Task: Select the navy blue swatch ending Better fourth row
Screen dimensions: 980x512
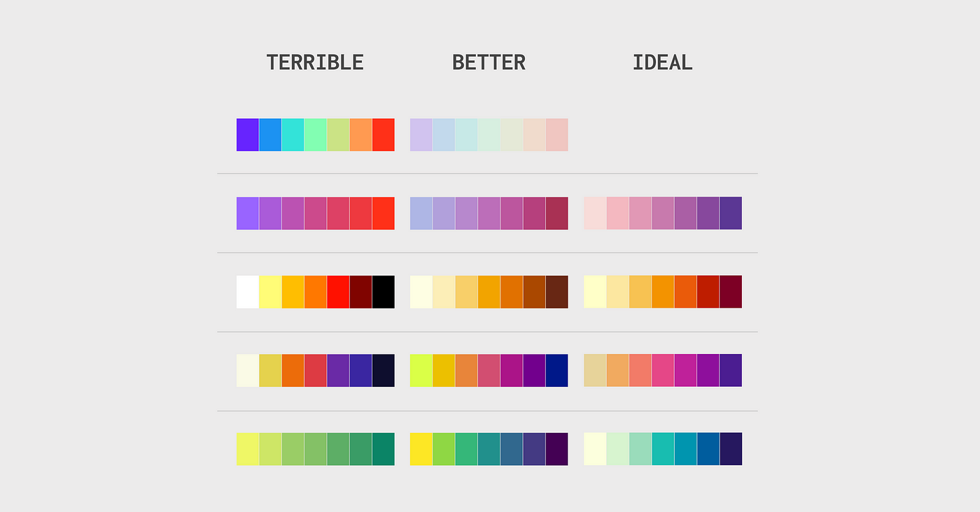Action: click(557, 371)
